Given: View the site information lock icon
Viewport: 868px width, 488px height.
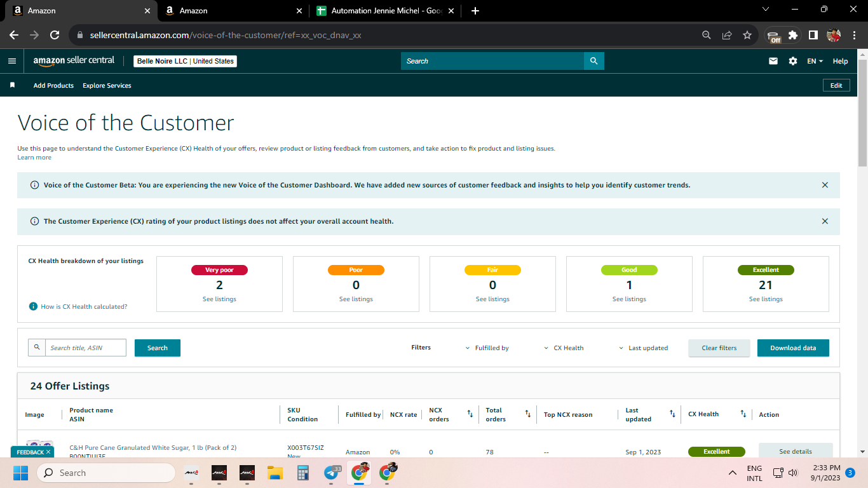Looking at the screenshot, I should pyautogui.click(x=80, y=35).
